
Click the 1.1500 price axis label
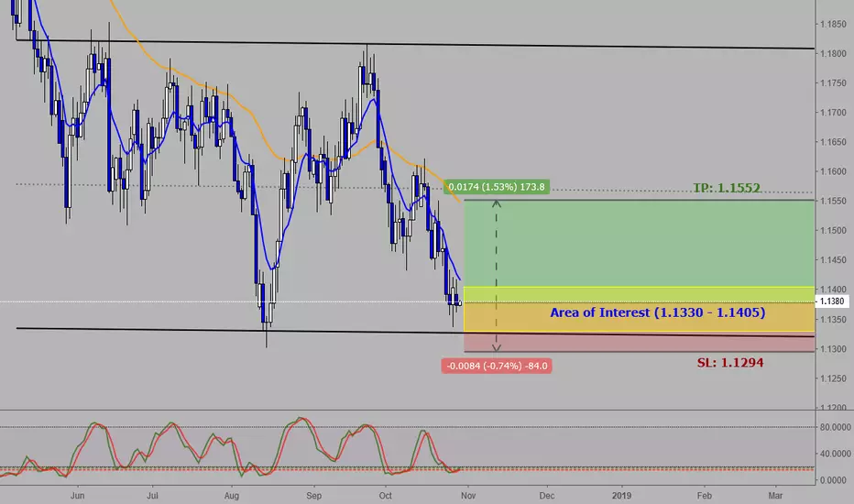[x=833, y=231]
